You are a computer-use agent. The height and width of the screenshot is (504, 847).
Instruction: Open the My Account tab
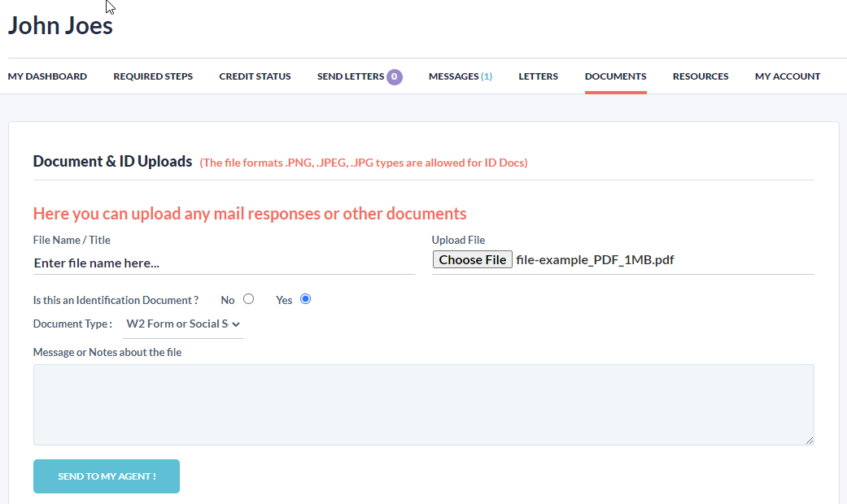pos(787,76)
